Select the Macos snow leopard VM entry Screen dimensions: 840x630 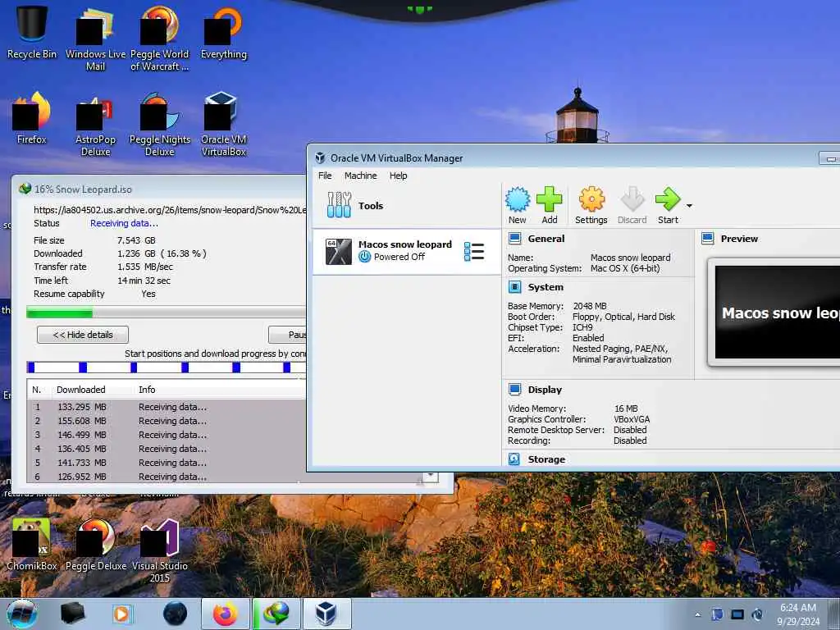click(407, 251)
